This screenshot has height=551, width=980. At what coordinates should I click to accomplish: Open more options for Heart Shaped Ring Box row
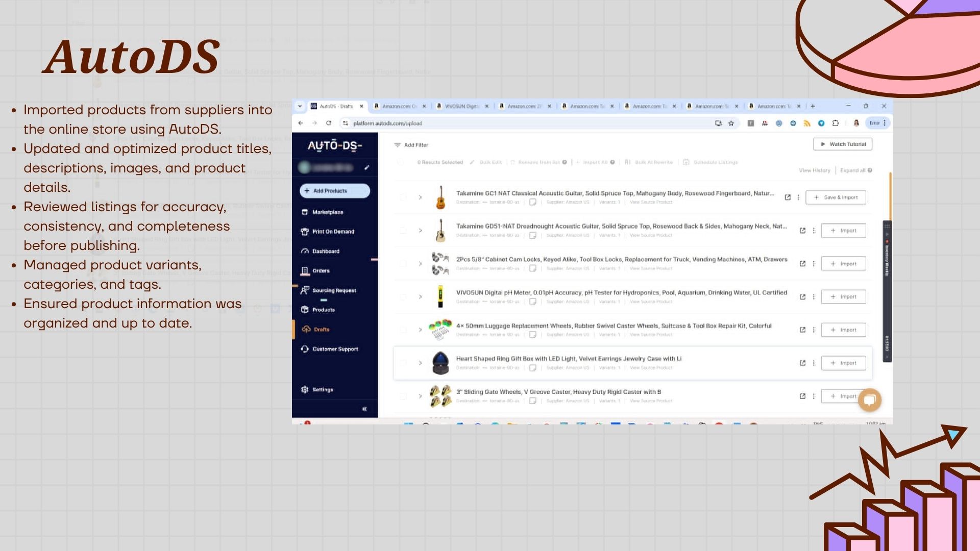click(814, 363)
